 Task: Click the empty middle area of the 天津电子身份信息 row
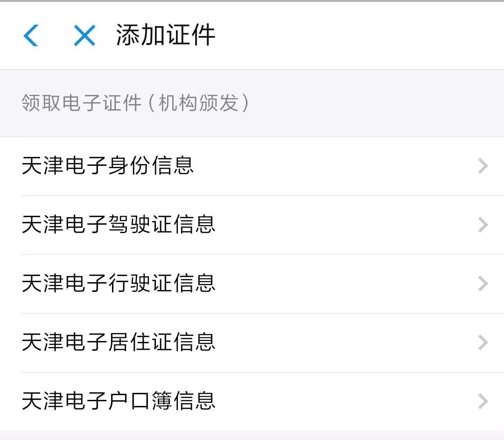point(327,166)
